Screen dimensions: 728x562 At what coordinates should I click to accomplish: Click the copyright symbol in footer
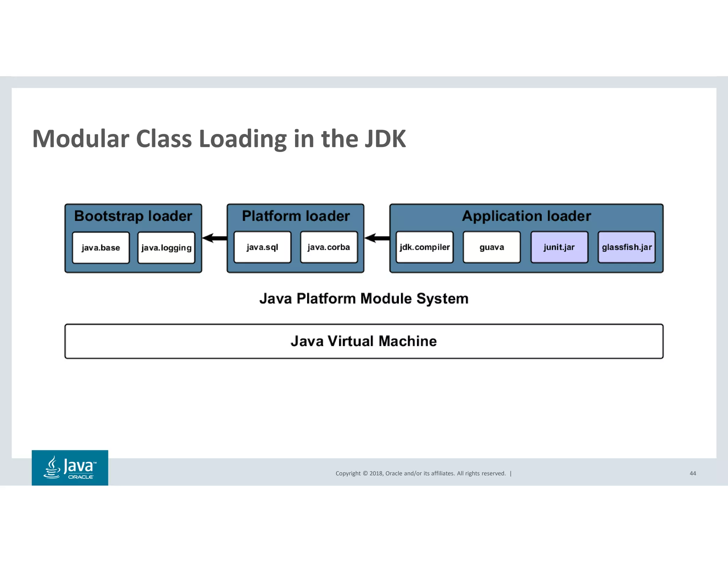coord(365,473)
